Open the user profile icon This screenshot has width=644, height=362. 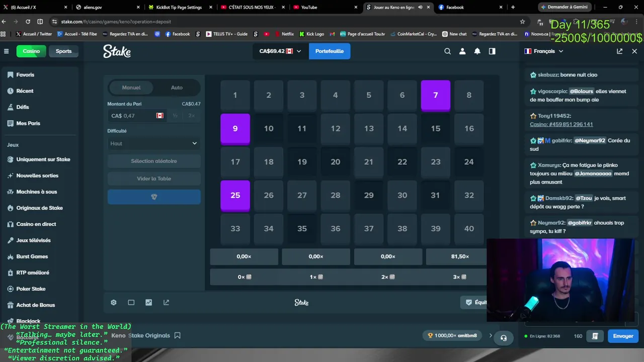pyautogui.click(x=462, y=51)
